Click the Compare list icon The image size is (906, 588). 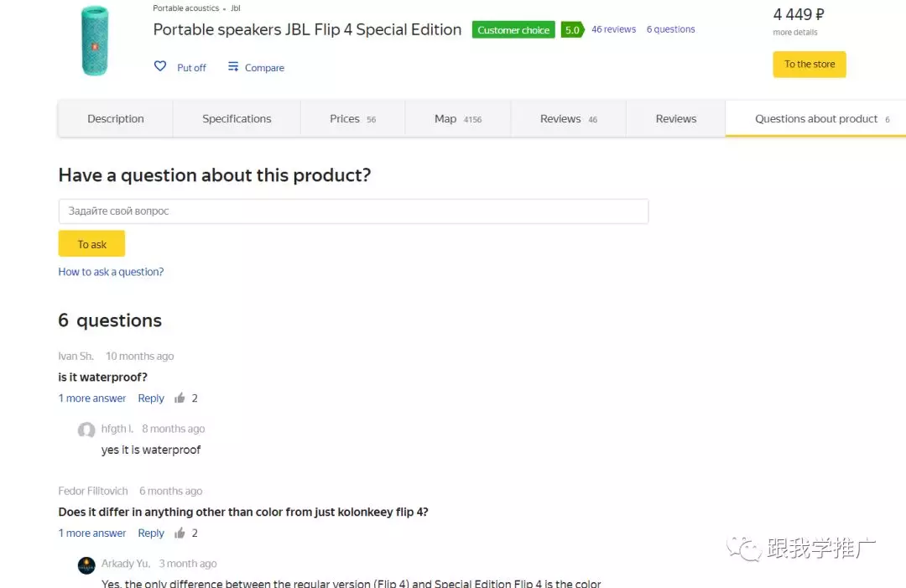click(x=233, y=67)
